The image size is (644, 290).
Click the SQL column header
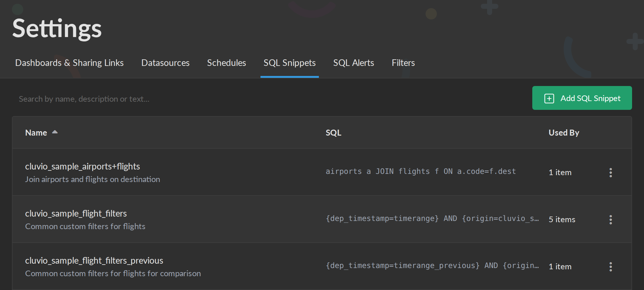click(x=333, y=133)
